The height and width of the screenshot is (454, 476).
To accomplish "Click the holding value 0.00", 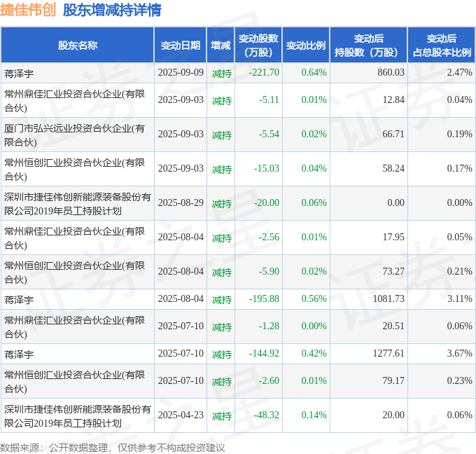I will coord(396,202).
